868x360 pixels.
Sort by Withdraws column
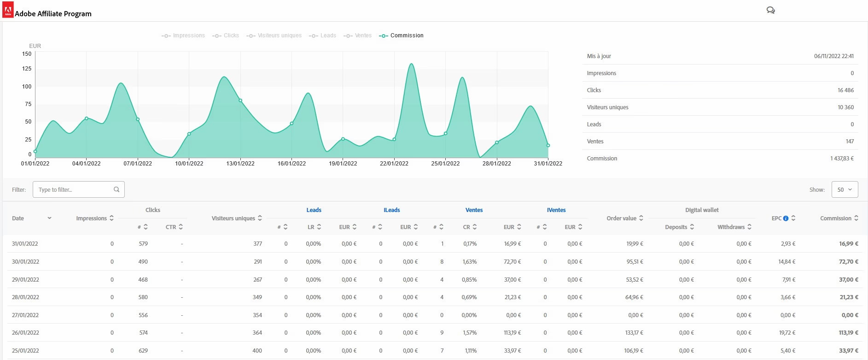[749, 227]
